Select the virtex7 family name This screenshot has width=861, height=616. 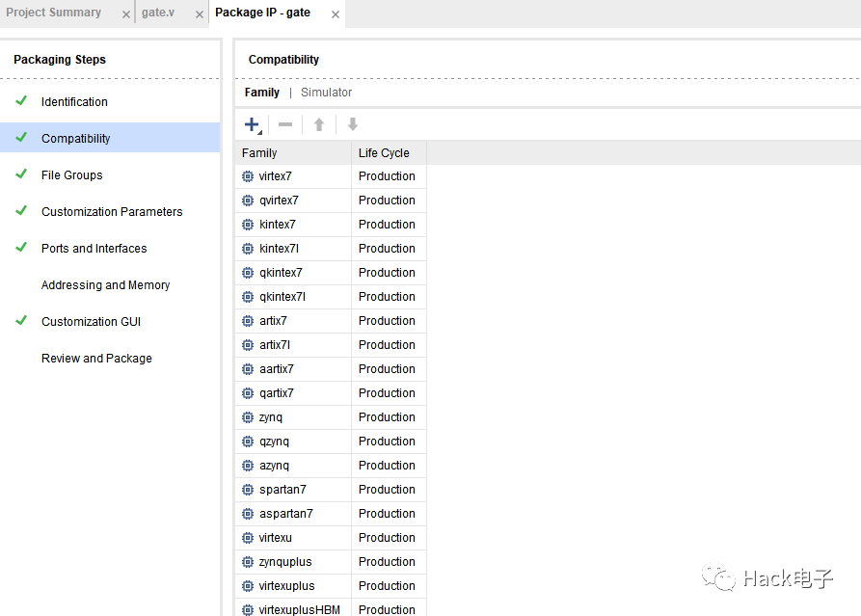coord(275,176)
